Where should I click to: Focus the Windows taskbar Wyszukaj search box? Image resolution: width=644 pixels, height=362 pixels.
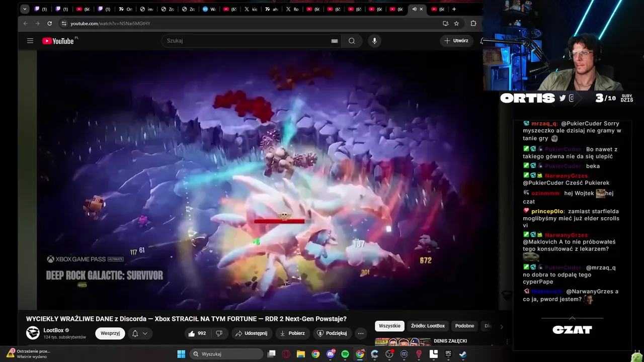[x=227, y=354]
